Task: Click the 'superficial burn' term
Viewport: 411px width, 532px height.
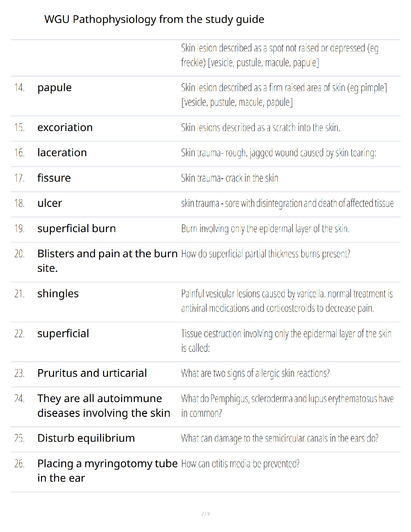Action: 77,228
